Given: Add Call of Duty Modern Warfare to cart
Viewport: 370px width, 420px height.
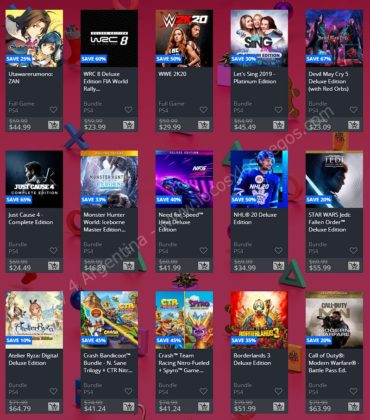Looking at the screenshot, I should pyautogui.click(x=353, y=406).
